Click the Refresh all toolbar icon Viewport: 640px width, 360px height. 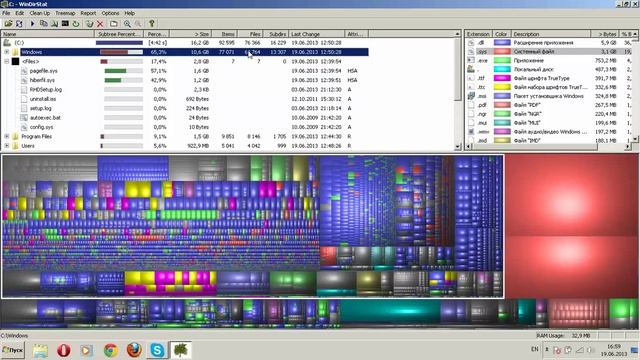coord(19,24)
